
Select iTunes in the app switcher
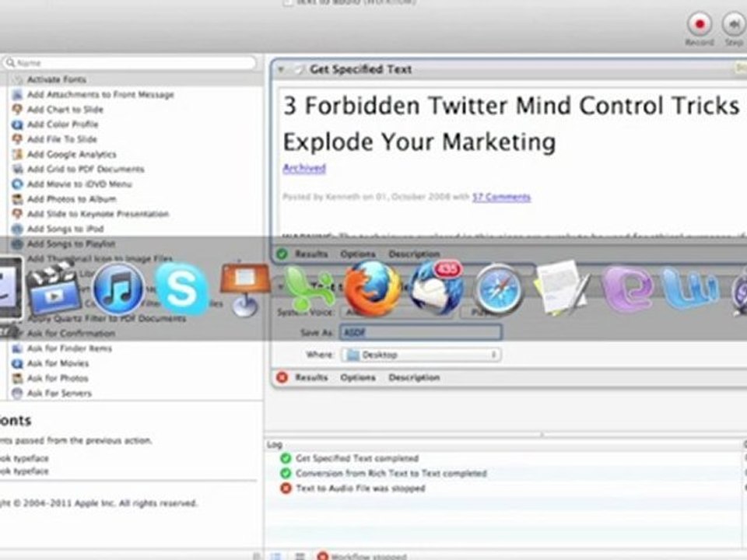(118, 289)
